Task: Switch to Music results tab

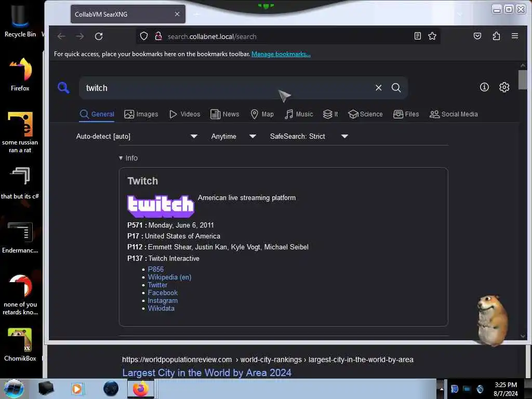Action: (x=299, y=114)
